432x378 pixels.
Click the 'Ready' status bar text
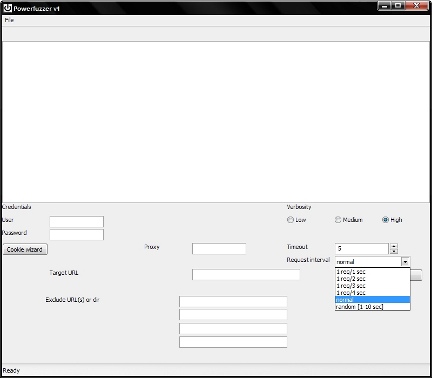coord(11,371)
